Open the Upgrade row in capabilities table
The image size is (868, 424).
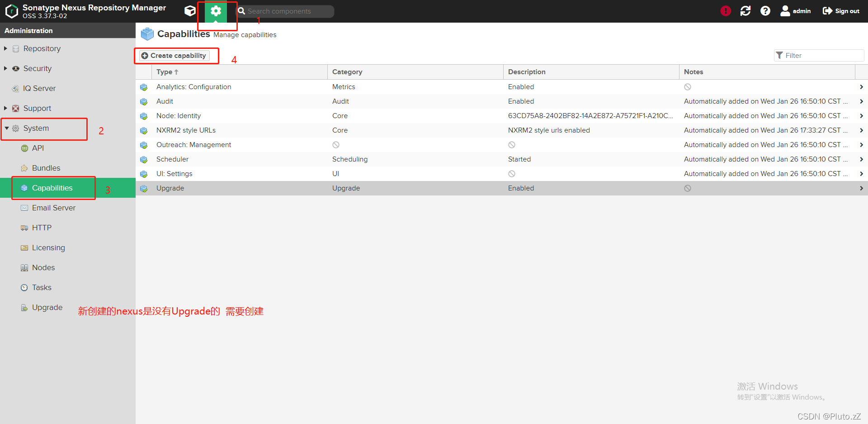[502, 188]
